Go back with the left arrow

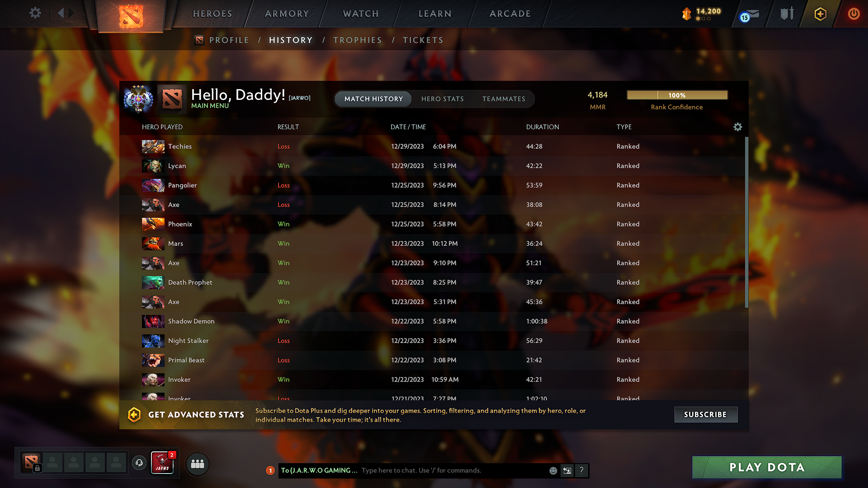pos(61,13)
